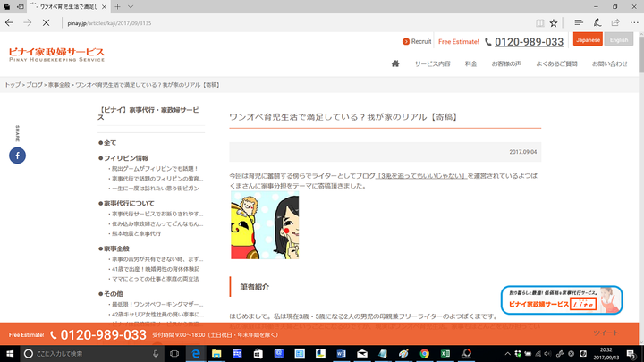This screenshot has width=644, height=362.
Task: Click トップ in the breadcrumb
Action: pyautogui.click(x=13, y=85)
